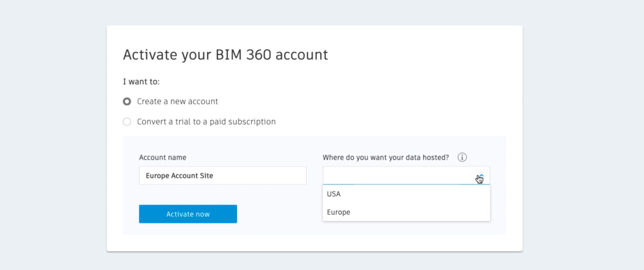Click the 'Create a new account' label text
Viewport: 644px width, 270px height.
coord(177,101)
